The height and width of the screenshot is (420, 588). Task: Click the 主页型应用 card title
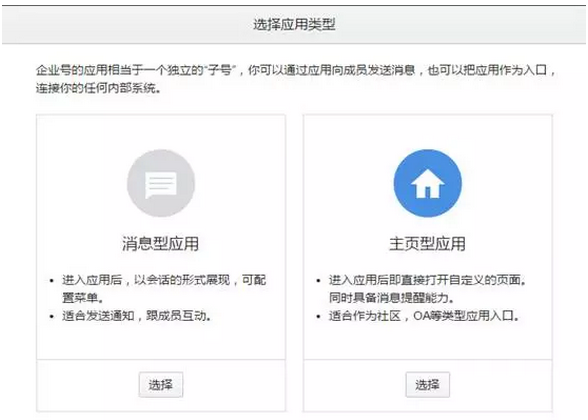click(x=427, y=243)
